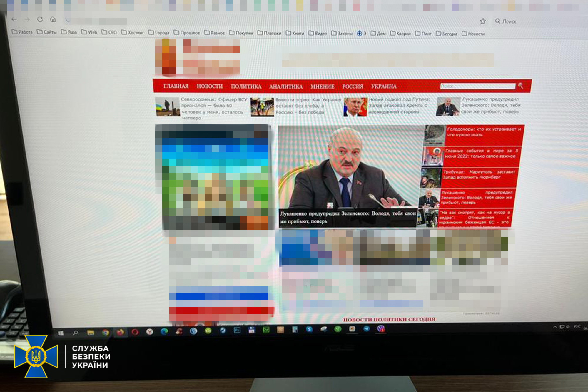Launch Chrome from the taskbar
This screenshot has height=392, width=588.
(106, 333)
